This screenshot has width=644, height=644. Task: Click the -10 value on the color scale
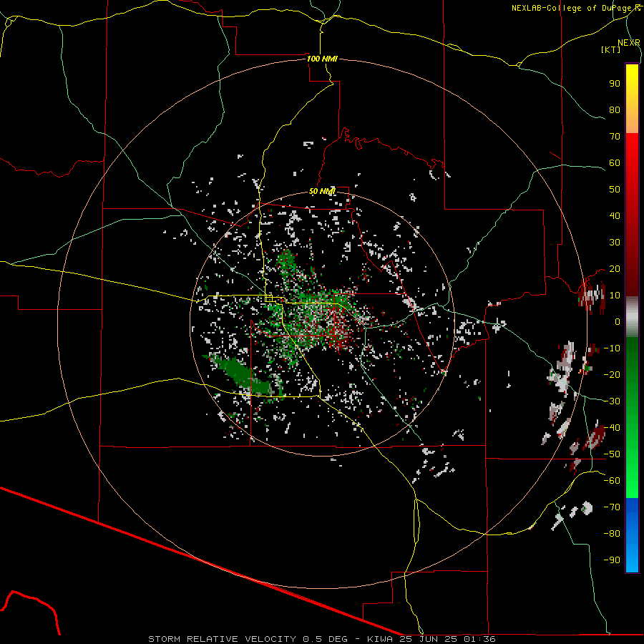point(612,348)
